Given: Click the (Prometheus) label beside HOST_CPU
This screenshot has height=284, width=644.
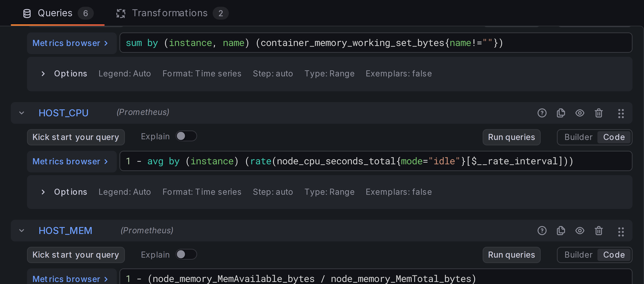Looking at the screenshot, I should [x=143, y=112].
